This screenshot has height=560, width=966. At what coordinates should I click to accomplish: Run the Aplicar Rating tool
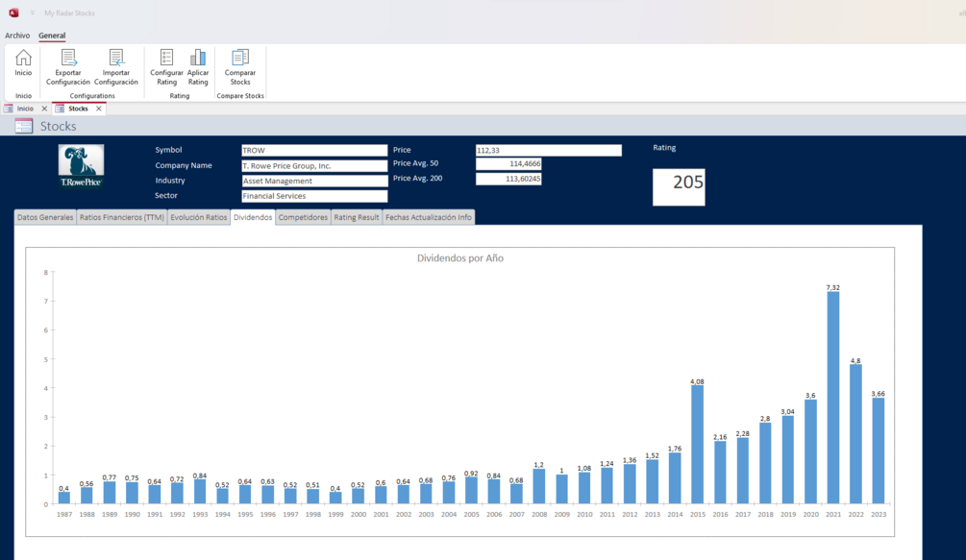pyautogui.click(x=198, y=67)
